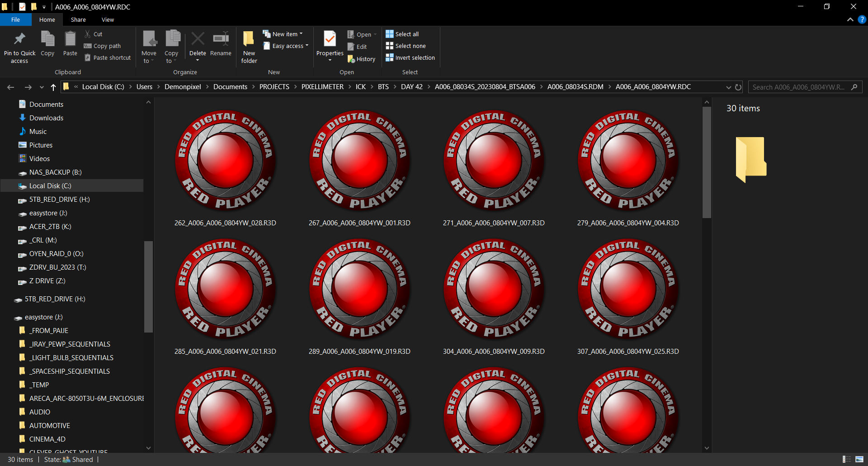Click DAY 42 in the address path
Viewport: 868px width, 466px height.
pos(412,87)
